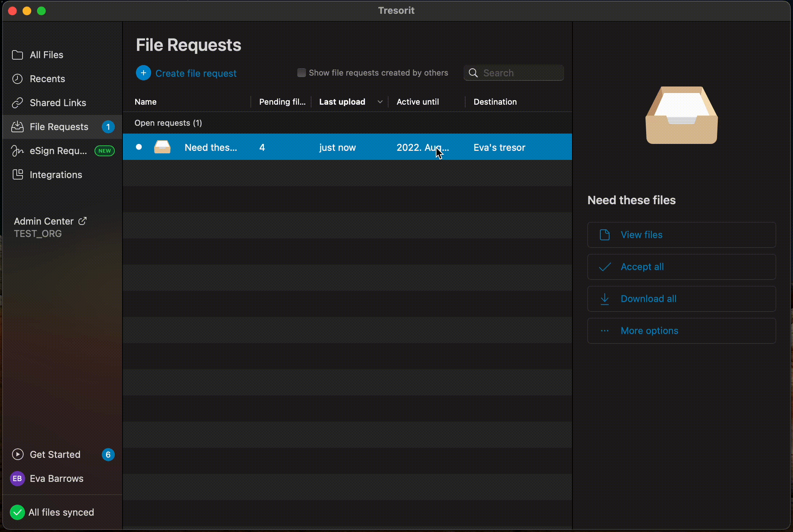Click the Get Started badge showing 6
This screenshot has height=532, width=793.
[x=108, y=455]
